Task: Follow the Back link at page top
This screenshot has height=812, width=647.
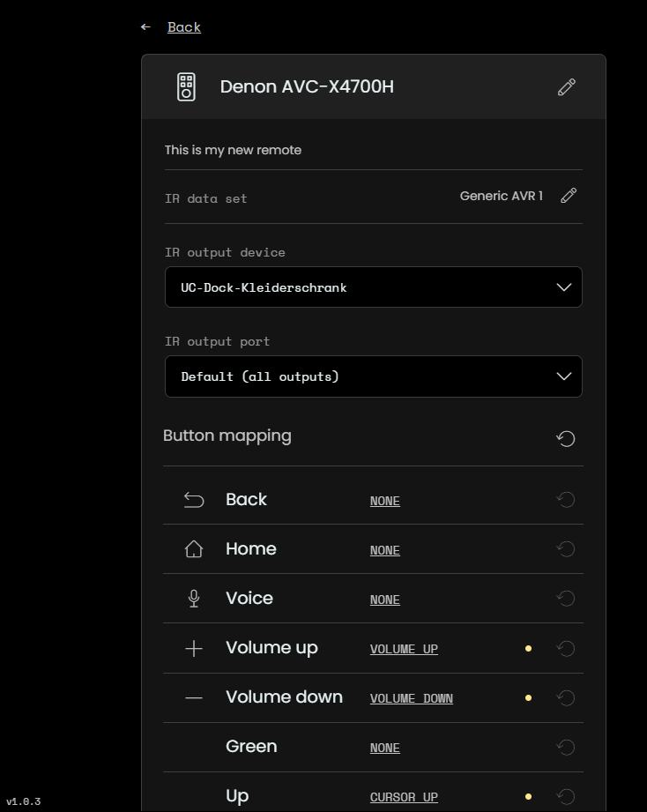Action: (183, 27)
